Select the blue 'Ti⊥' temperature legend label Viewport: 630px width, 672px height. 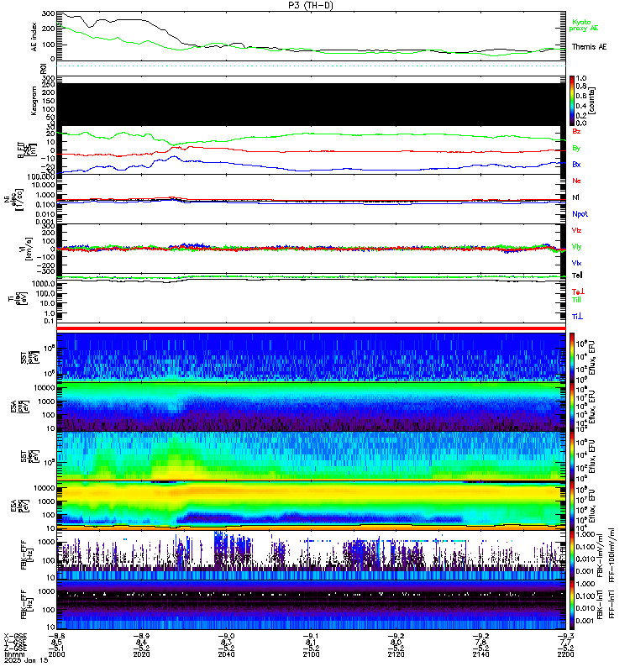[x=577, y=317]
